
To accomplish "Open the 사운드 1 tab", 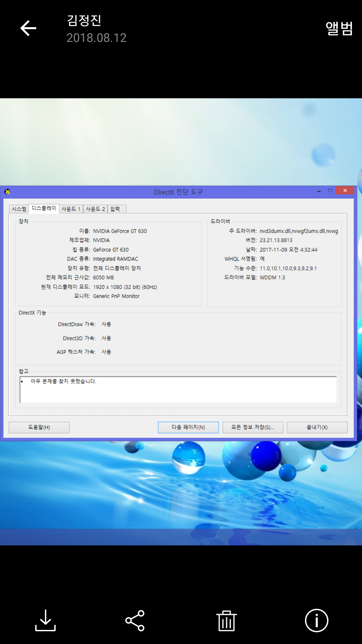I will coord(71,209).
